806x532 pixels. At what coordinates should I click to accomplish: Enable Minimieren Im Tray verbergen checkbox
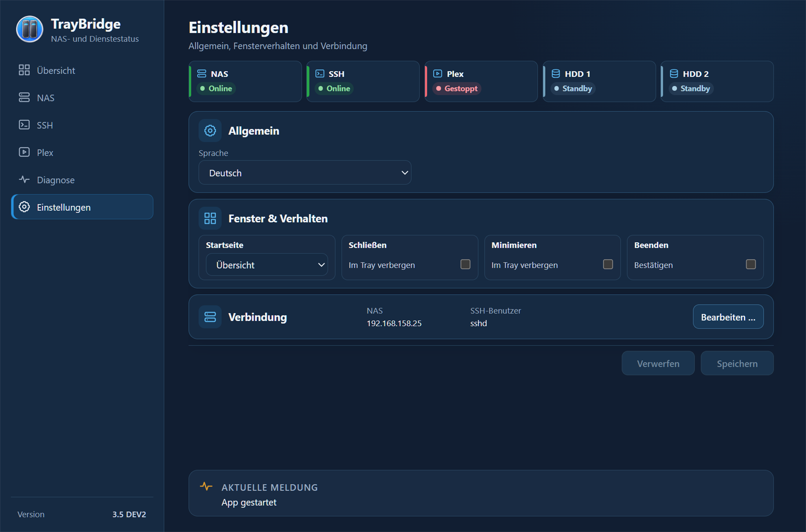click(608, 264)
